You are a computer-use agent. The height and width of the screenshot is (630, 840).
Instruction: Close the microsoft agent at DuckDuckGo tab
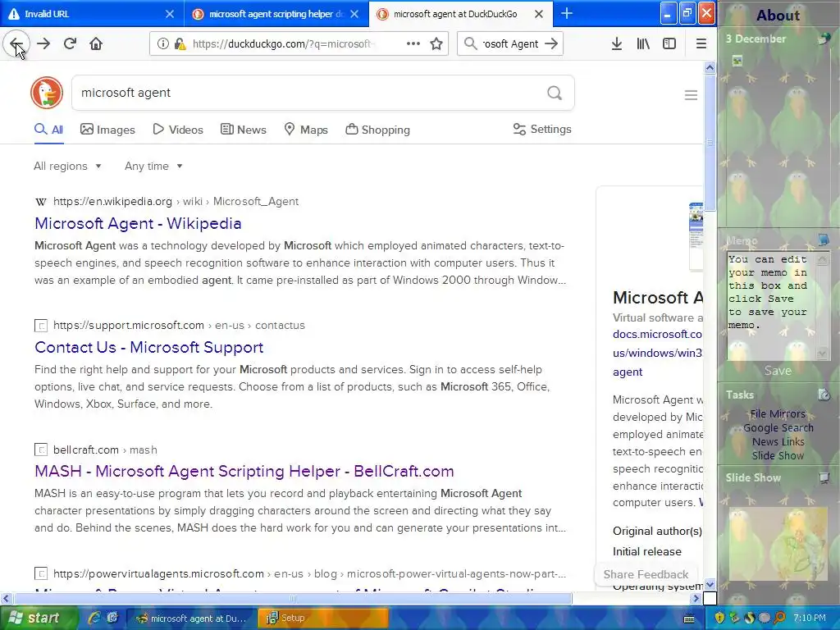pyautogui.click(x=539, y=14)
